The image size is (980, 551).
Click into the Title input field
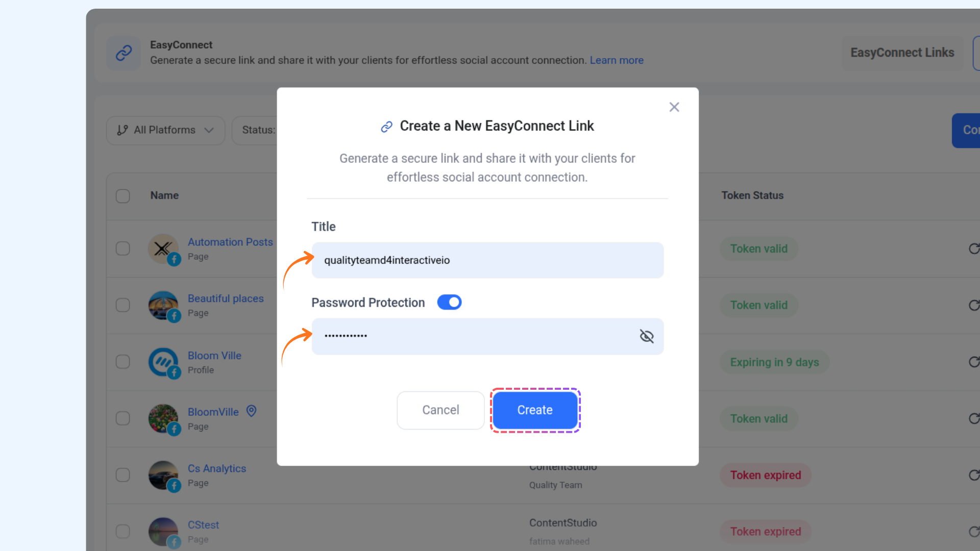coord(487,260)
